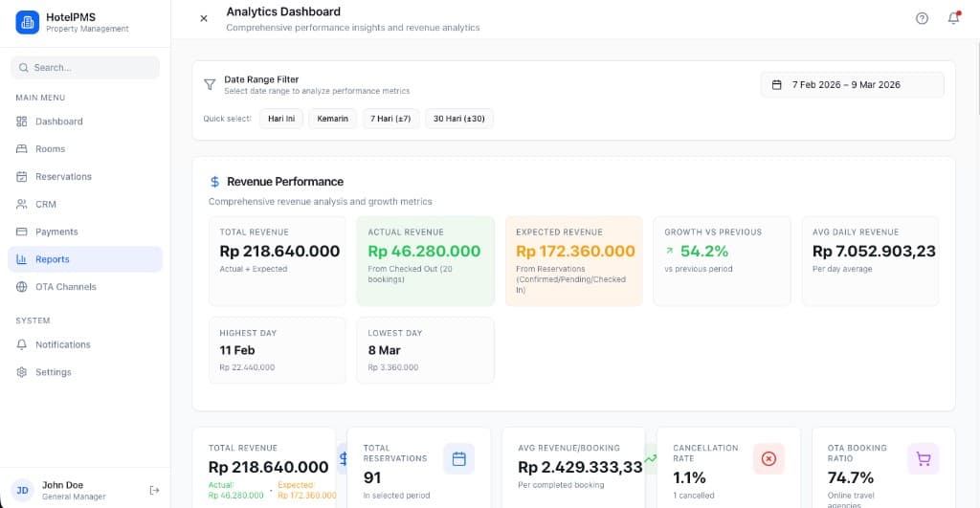Open Dashboard from the sidebar

coord(59,121)
